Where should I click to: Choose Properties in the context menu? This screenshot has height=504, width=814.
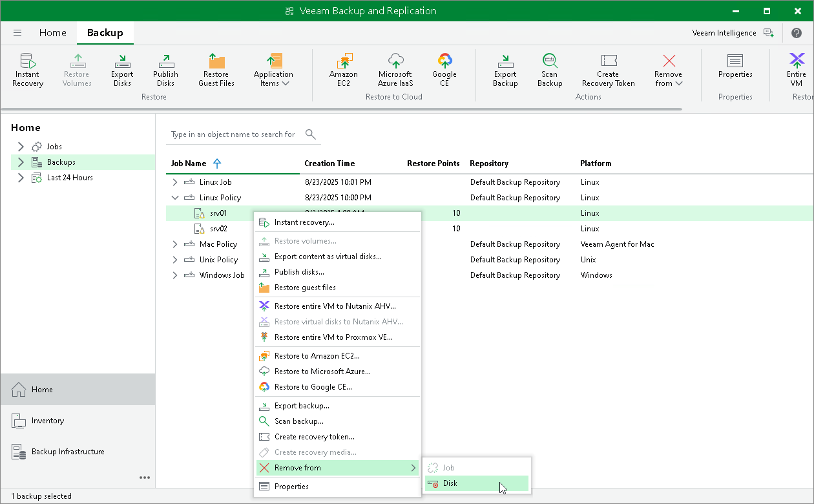click(337, 487)
